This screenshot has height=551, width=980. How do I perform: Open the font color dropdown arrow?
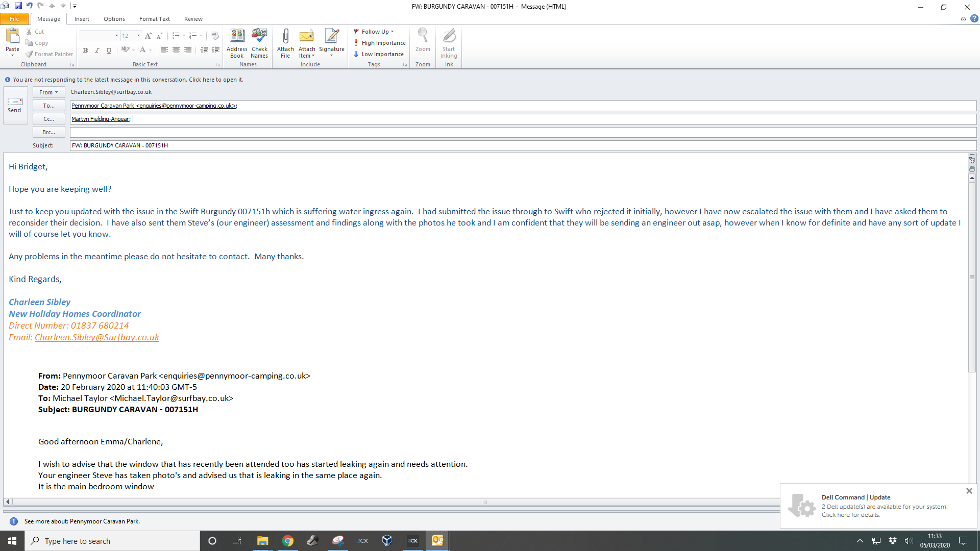click(x=151, y=50)
